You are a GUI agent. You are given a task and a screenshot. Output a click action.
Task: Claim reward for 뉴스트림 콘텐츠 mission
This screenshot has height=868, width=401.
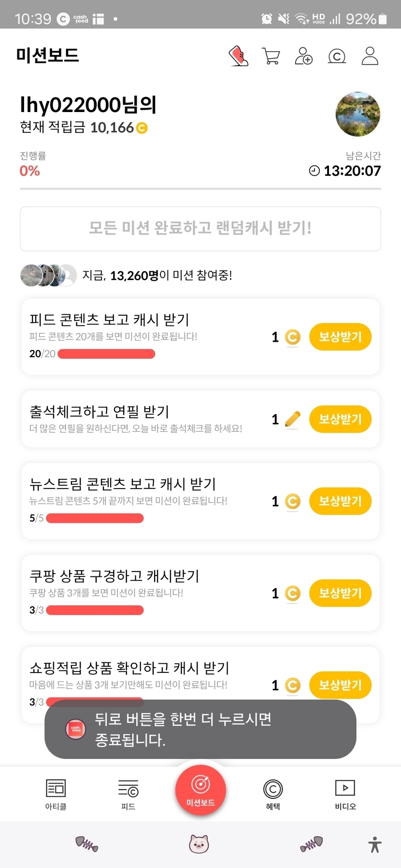click(x=340, y=501)
